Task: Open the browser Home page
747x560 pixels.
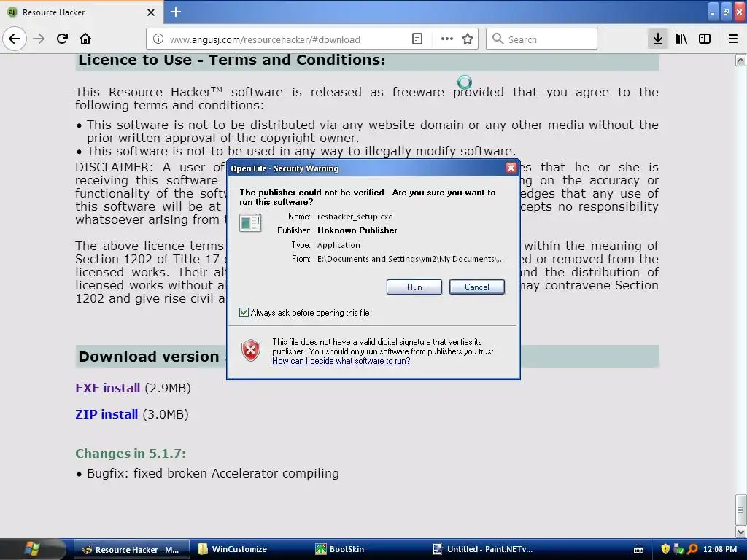Action: 85,39
